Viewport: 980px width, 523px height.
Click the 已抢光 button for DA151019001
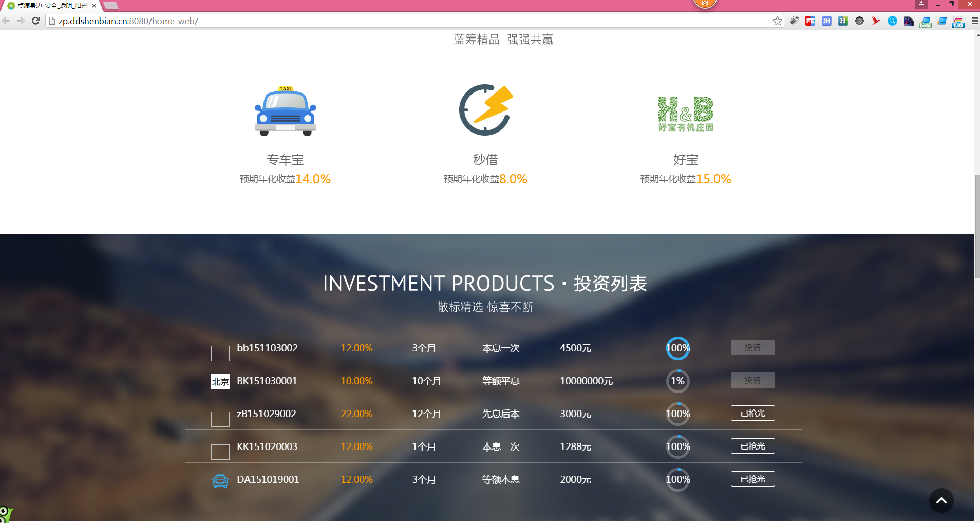pos(753,479)
